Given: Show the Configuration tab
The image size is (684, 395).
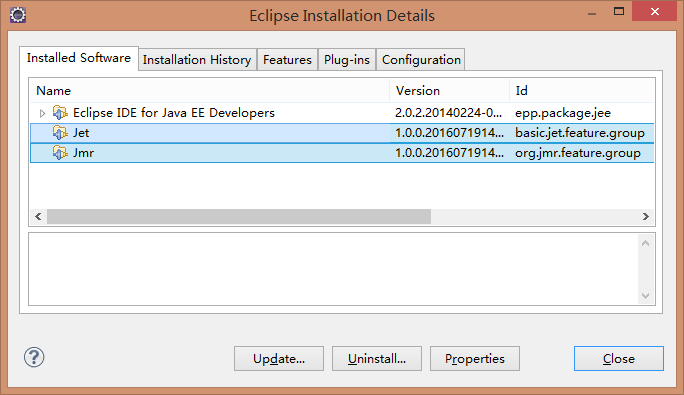Looking at the screenshot, I should [x=421, y=59].
